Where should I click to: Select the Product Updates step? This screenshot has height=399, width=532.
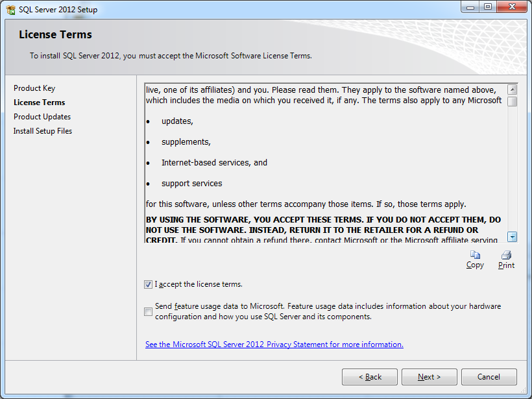tap(42, 117)
